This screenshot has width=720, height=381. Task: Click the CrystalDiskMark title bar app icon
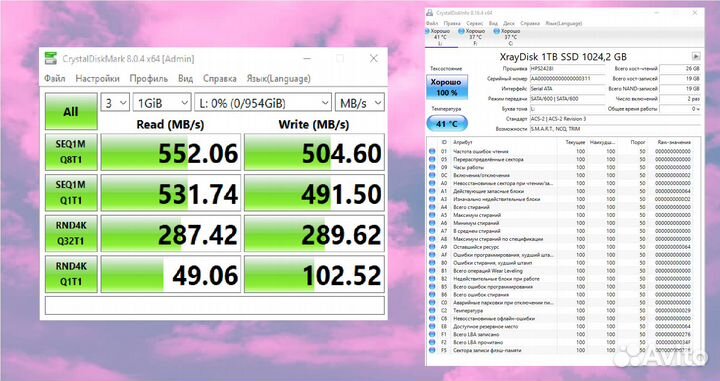coord(51,58)
